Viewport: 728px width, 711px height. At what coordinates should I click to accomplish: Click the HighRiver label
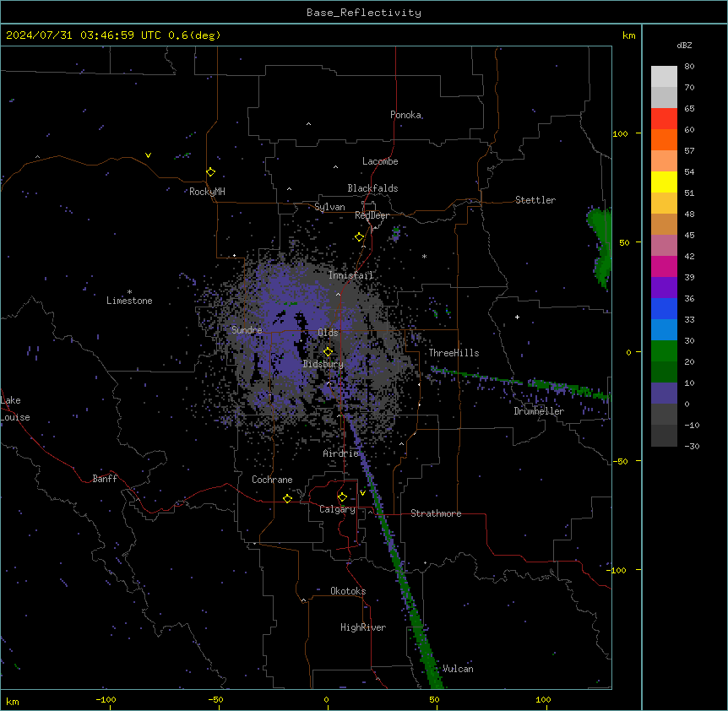coord(363,627)
